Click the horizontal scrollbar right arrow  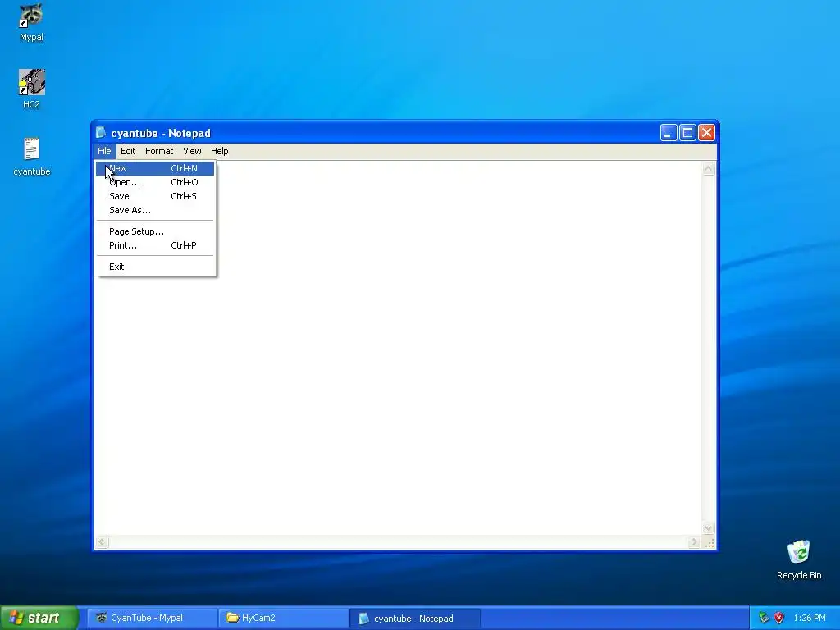(694, 542)
